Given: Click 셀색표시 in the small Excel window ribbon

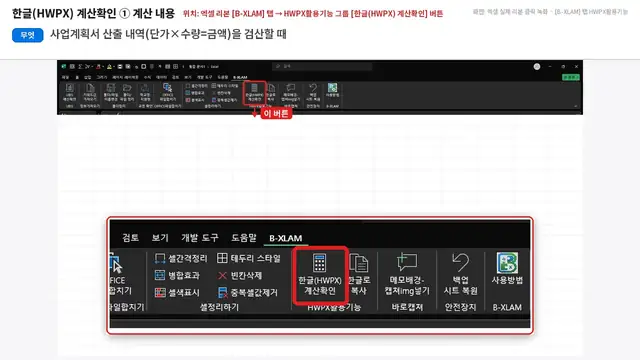Looking at the screenshot, I should tap(194, 100).
